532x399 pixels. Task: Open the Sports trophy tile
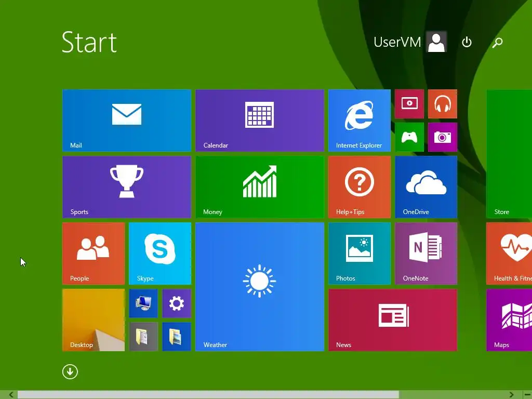click(x=127, y=187)
